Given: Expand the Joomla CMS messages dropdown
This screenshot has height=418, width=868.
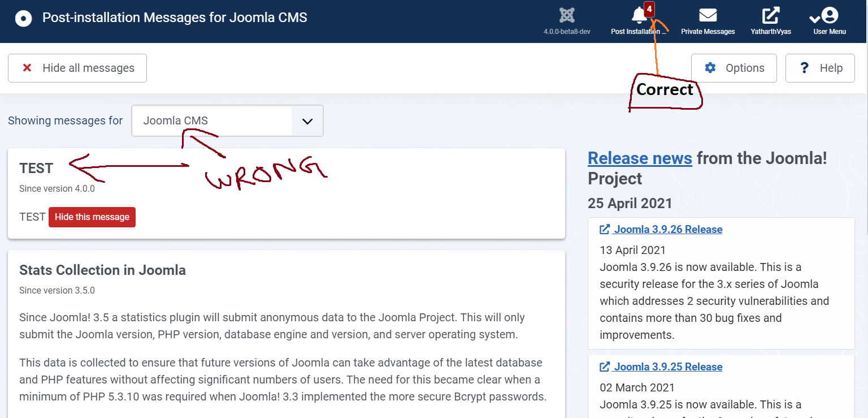Looking at the screenshot, I should pos(227,120).
